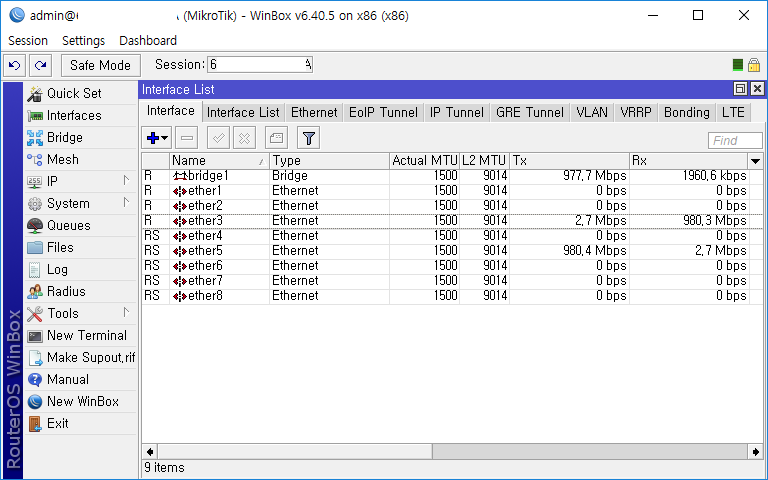Image resolution: width=768 pixels, height=480 pixels.
Task: Click the blue plus add button
Action: pyautogui.click(x=157, y=139)
